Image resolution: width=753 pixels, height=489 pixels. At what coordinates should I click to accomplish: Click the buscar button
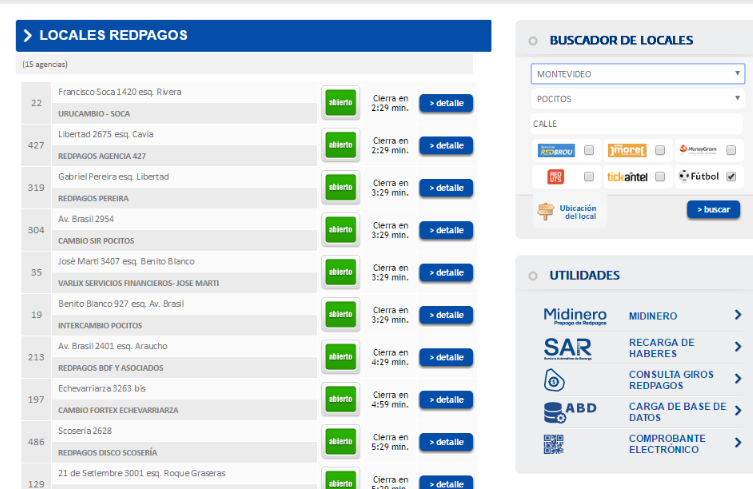tap(713, 209)
